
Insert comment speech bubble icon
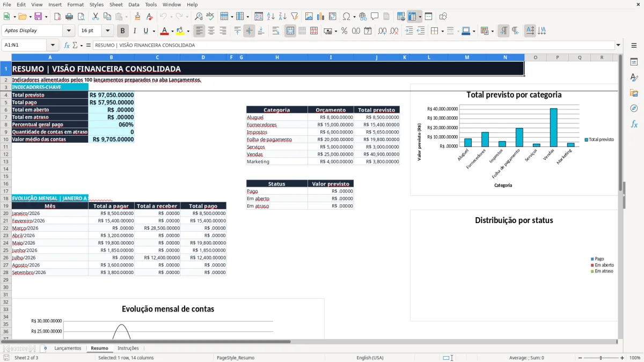375,17
